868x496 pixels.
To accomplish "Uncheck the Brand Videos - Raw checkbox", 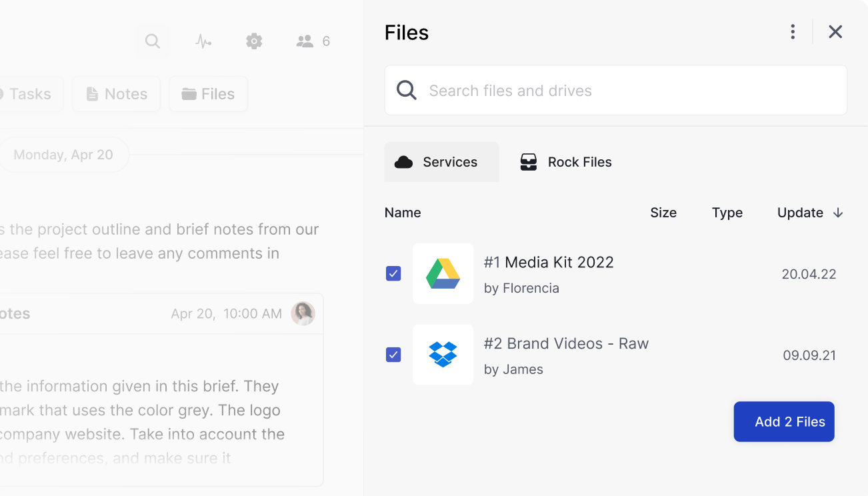I will (x=393, y=355).
